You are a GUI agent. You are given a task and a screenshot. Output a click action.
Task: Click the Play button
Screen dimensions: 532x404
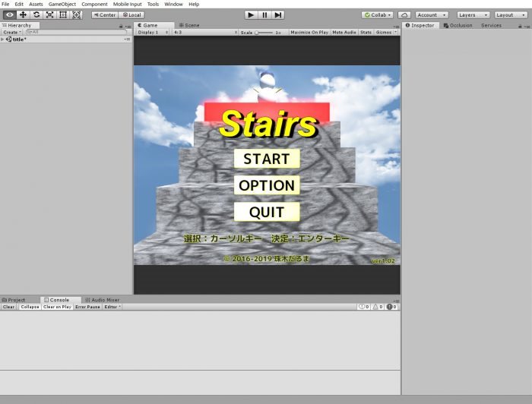(251, 15)
